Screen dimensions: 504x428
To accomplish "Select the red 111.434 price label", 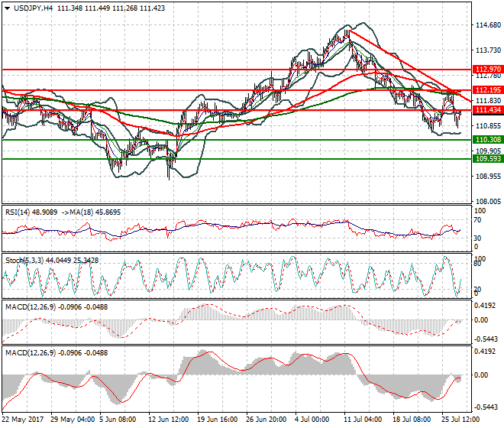I will (488, 110).
